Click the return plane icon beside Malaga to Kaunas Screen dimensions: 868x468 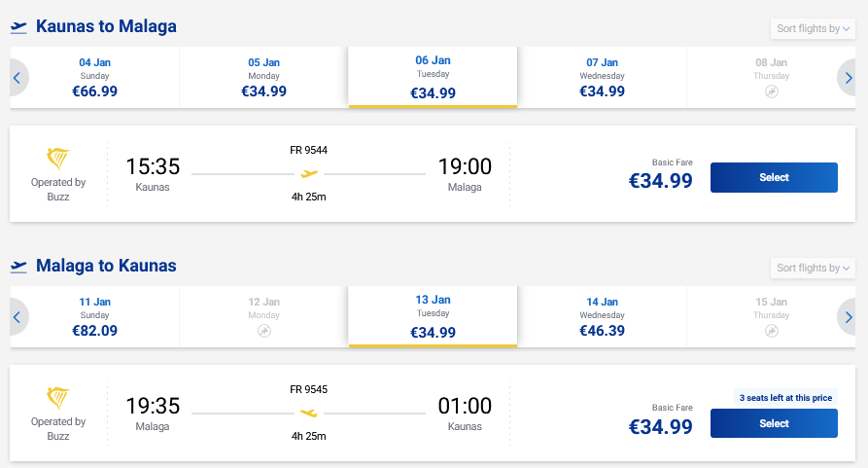pos(18,266)
